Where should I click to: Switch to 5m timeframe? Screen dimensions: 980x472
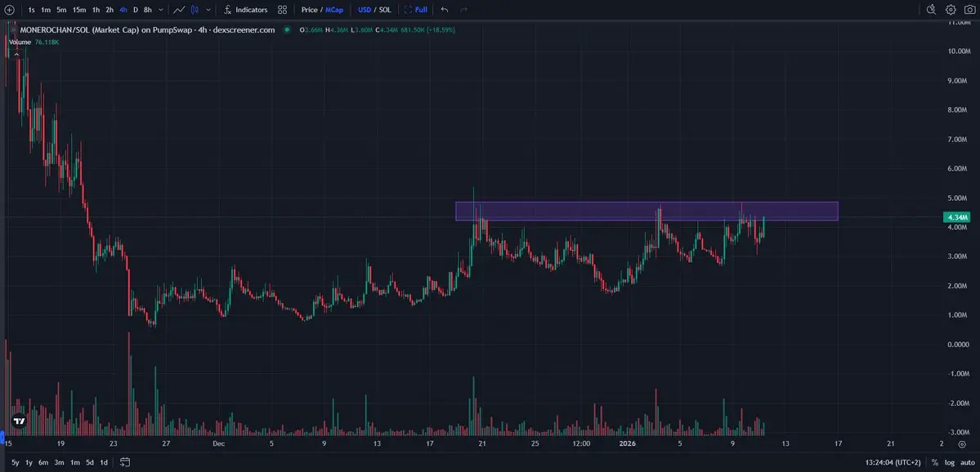pyautogui.click(x=61, y=10)
